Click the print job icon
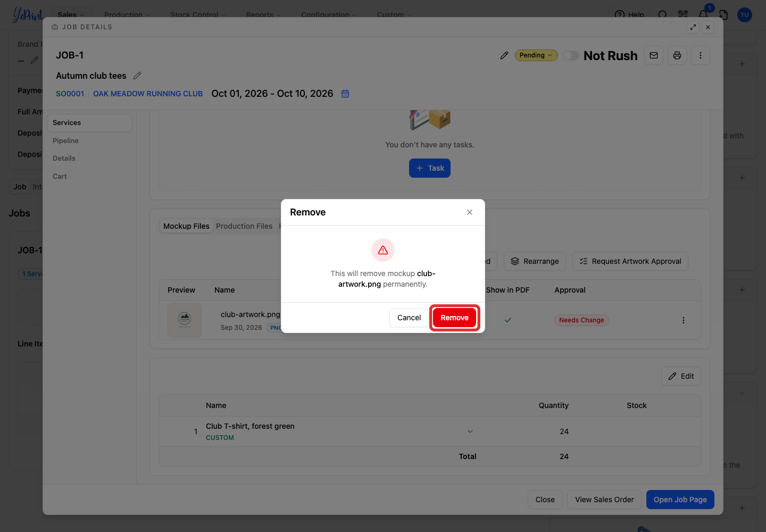The image size is (766, 532). point(677,55)
